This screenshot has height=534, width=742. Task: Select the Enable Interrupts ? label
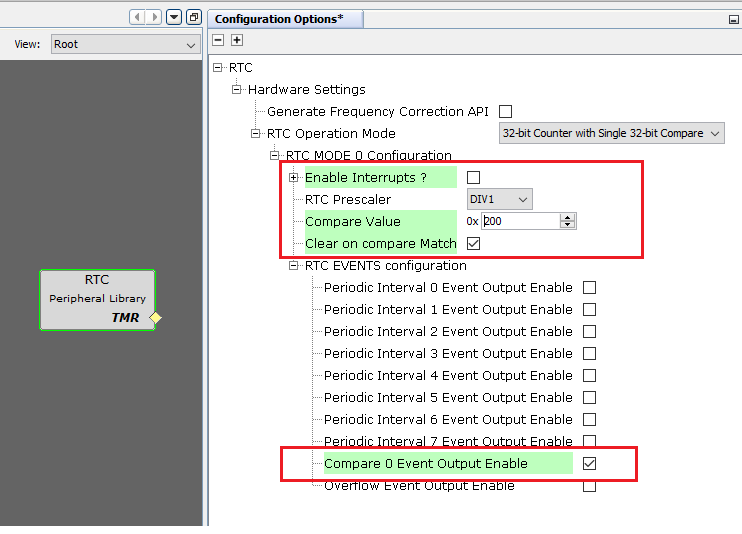[x=366, y=178]
